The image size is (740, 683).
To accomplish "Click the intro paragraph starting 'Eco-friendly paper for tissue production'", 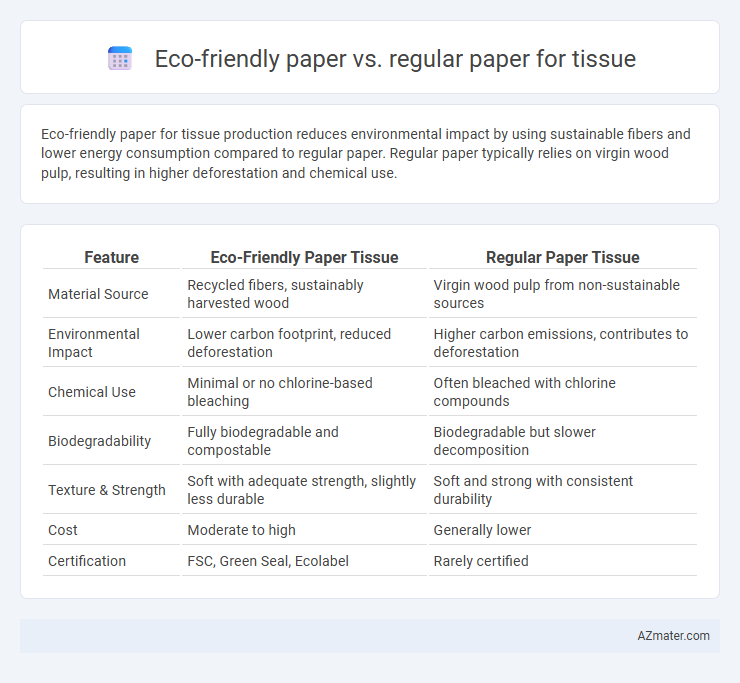I will tap(365, 153).
